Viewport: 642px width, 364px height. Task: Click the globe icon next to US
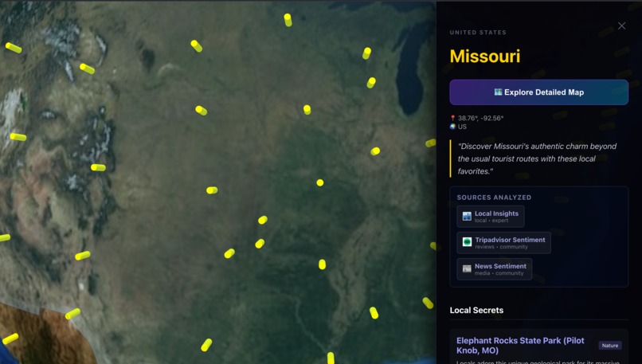(453, 127)
